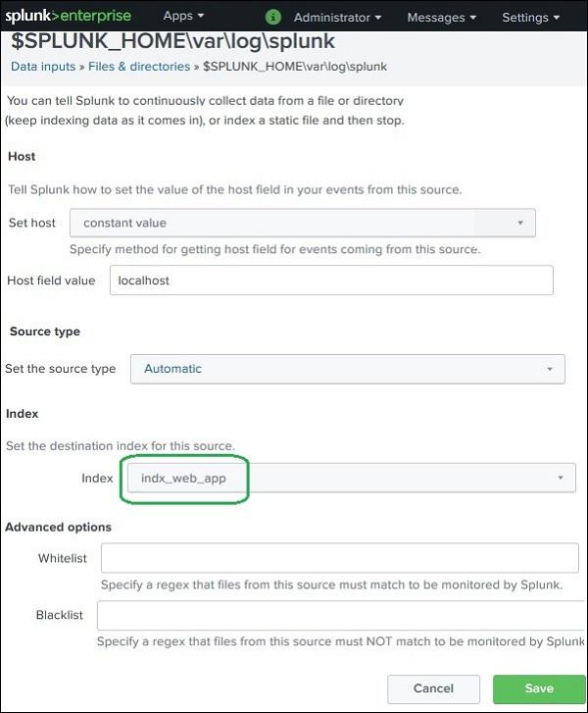
Task: Go to Data inputs breadcrumb link
Action: click(x=43, y=67)
